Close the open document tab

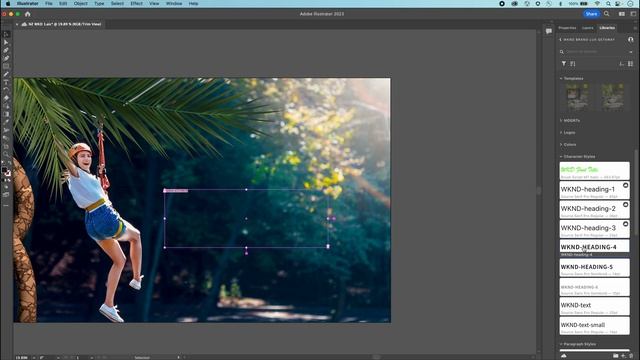click(x=17, y=24)
